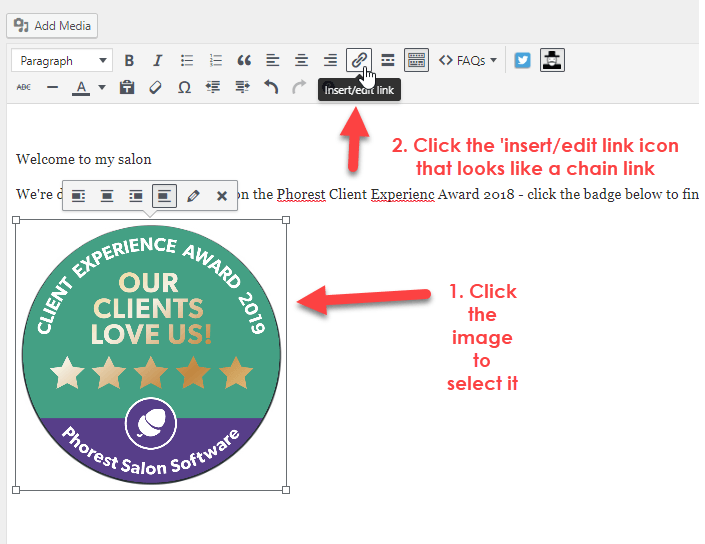705x544 pixels.
Task: Select no alignment in image toolbar
Action: pos(164,196)
